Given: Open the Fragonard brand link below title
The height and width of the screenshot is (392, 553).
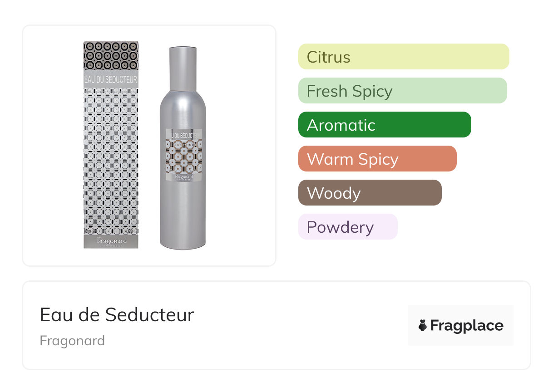Looking at the screenshot, I should (x=72, y=341).
